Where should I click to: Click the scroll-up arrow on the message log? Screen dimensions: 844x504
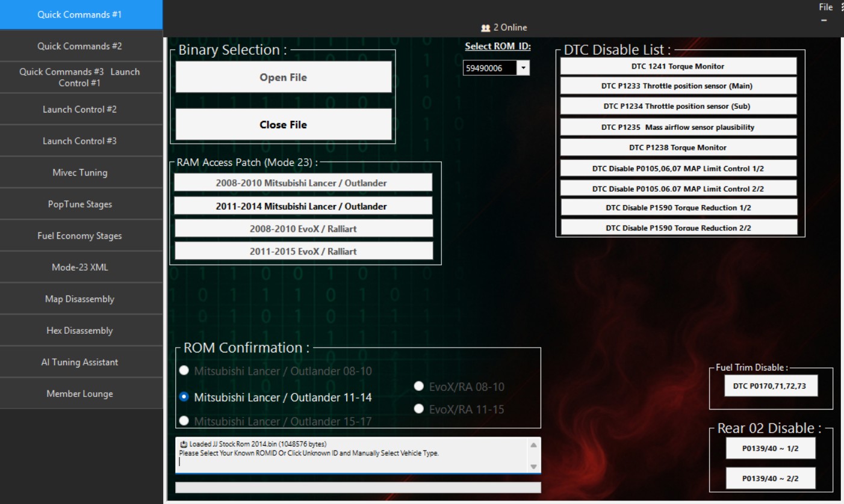[x=532, y=445]
